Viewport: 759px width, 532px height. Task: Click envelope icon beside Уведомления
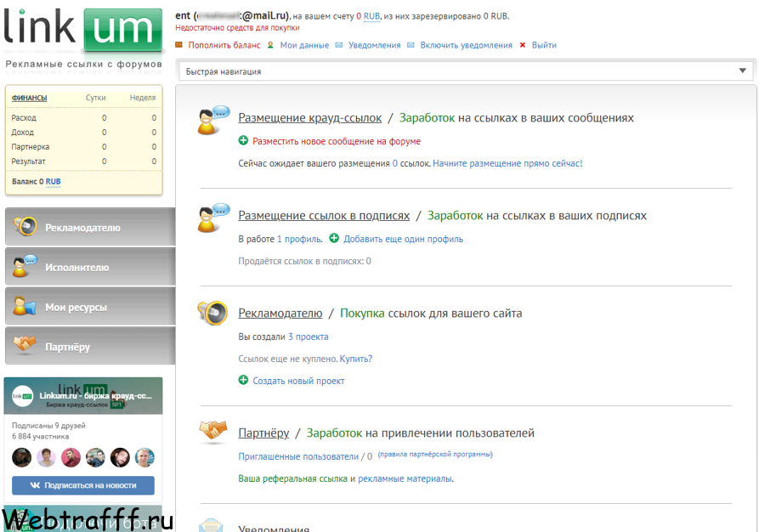click(x=339, y=45)
